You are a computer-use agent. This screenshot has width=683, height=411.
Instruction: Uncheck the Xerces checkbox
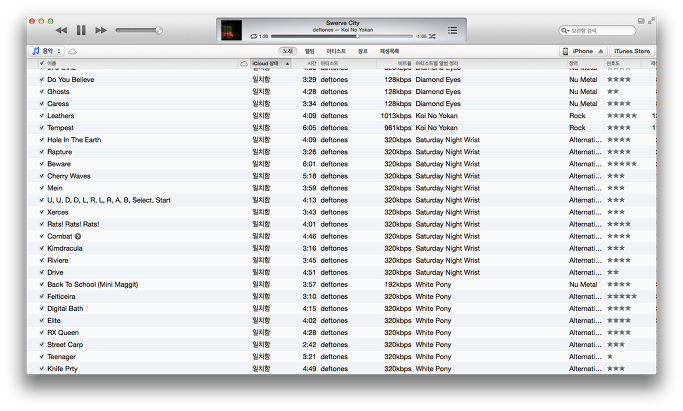(x=42, y=212)
